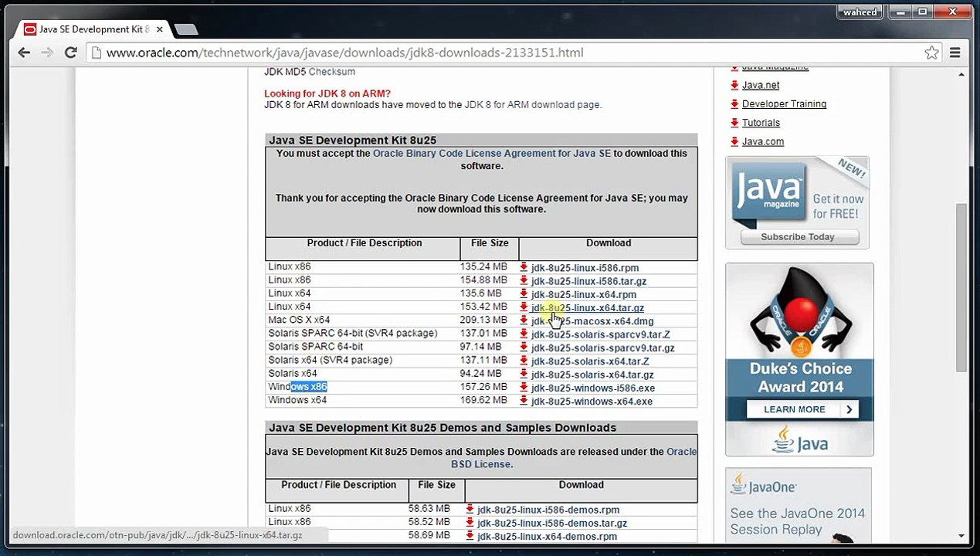Image resolution: width=980 pixels, height=556 pixels.
Task: Reload the Oracle download page
Action: 70,53
